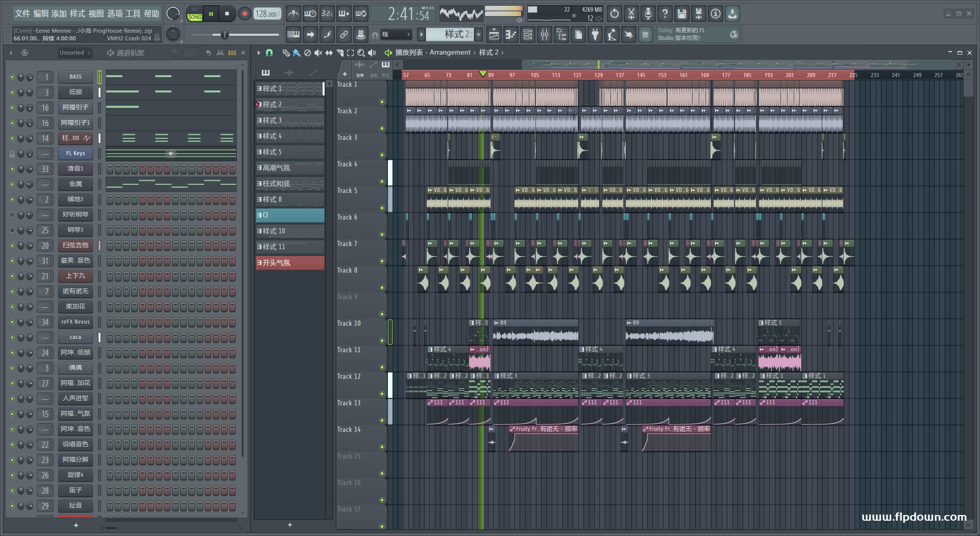Click the Piano roll icon in toolbar
This screenshot has width=980, height=536.
(510, 35)
